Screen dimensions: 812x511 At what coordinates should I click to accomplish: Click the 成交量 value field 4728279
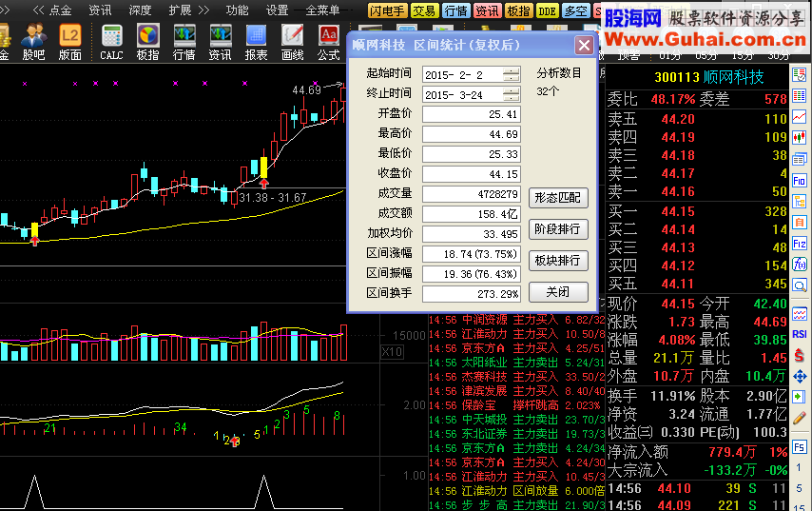click(x=472, y=194)
